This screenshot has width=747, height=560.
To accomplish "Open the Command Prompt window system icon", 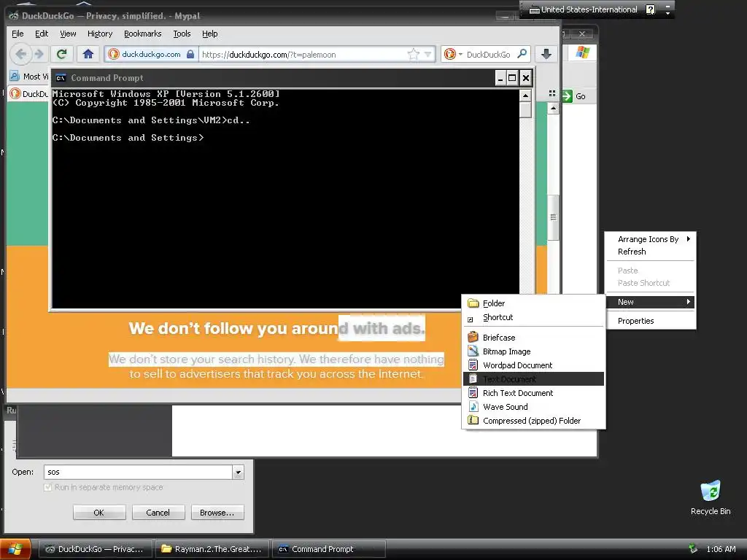I will point(61,78).
